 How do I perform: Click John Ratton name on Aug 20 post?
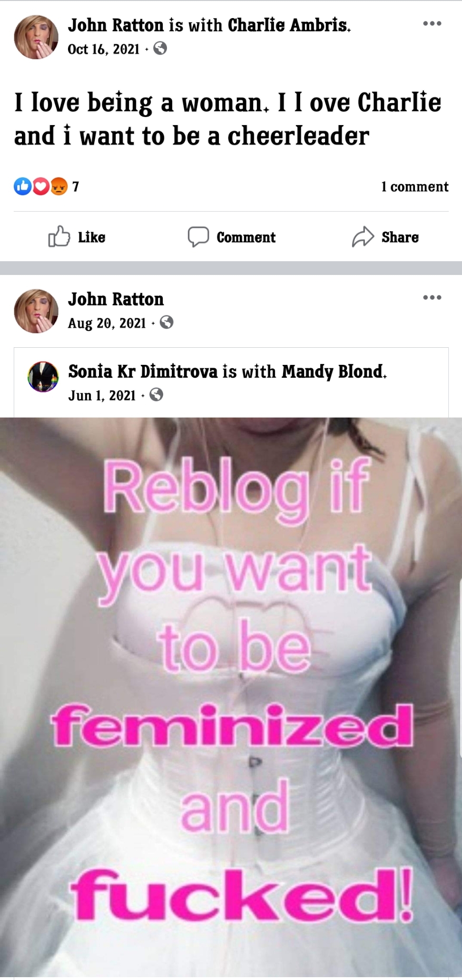[x=116, y=299]
